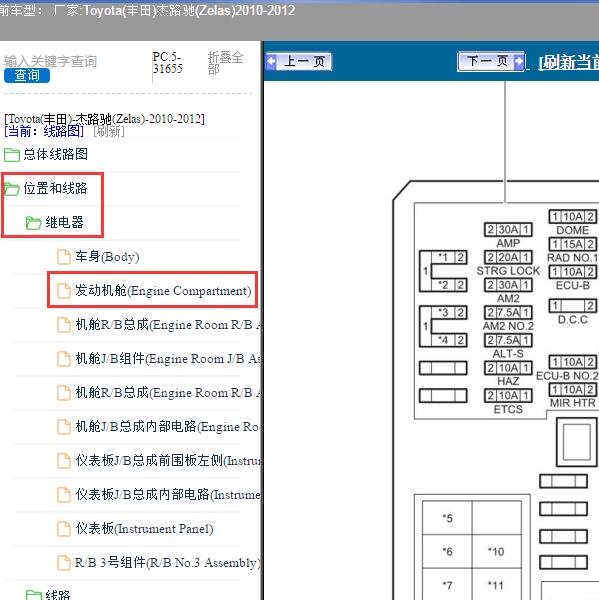This screenshot has height=600, width=599.
Task: Open 仪表板J/B总成内部电路 entry
Action: tap(168, 494)
